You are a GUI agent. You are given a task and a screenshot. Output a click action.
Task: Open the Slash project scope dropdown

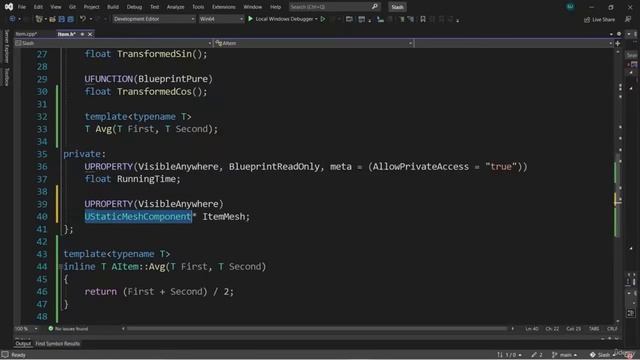click(x=113, y=43)
